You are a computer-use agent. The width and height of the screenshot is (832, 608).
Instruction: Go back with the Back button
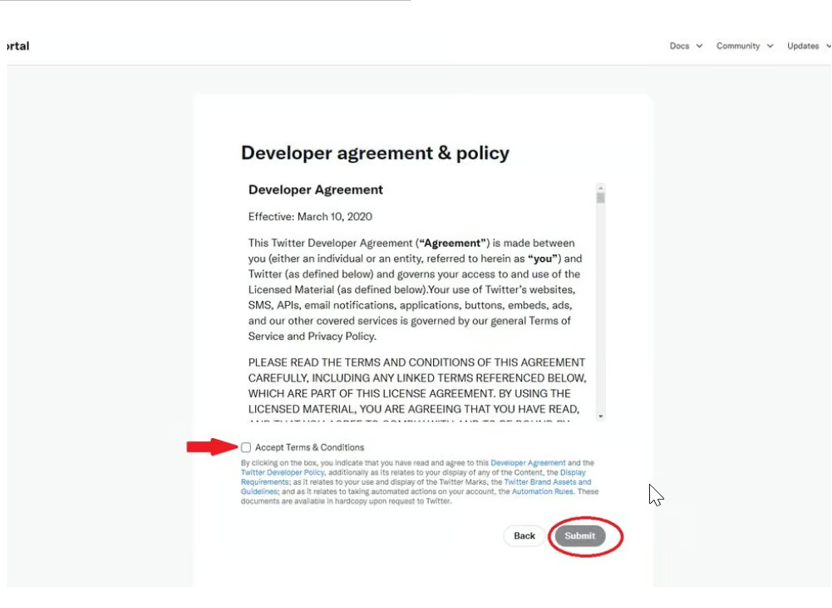[x=524, y=536]
